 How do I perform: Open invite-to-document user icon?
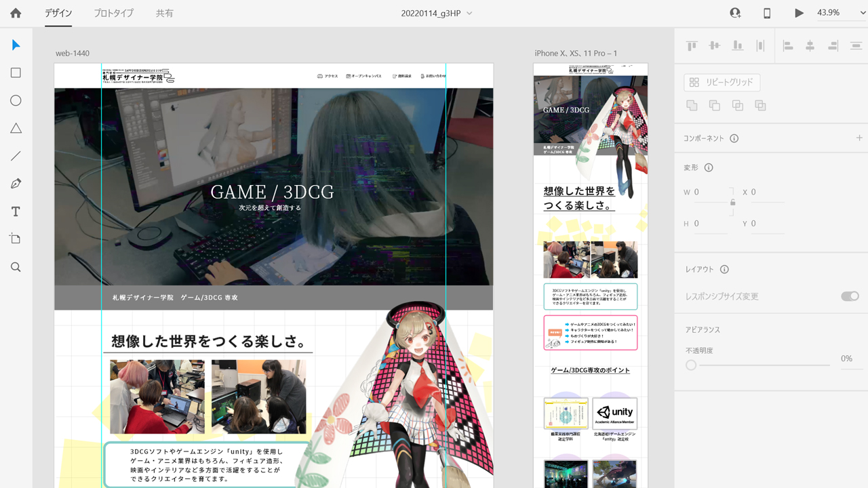click(x=735, y=13)
